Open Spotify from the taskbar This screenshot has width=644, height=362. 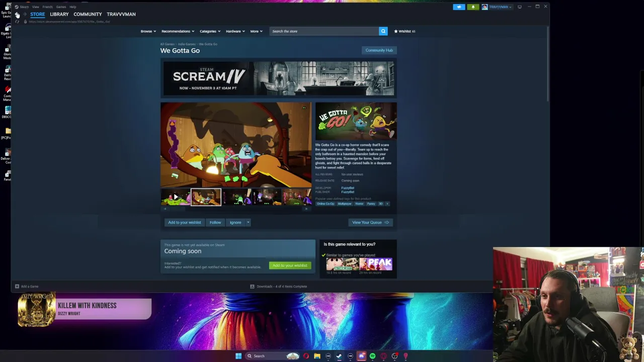coord(372,356)
